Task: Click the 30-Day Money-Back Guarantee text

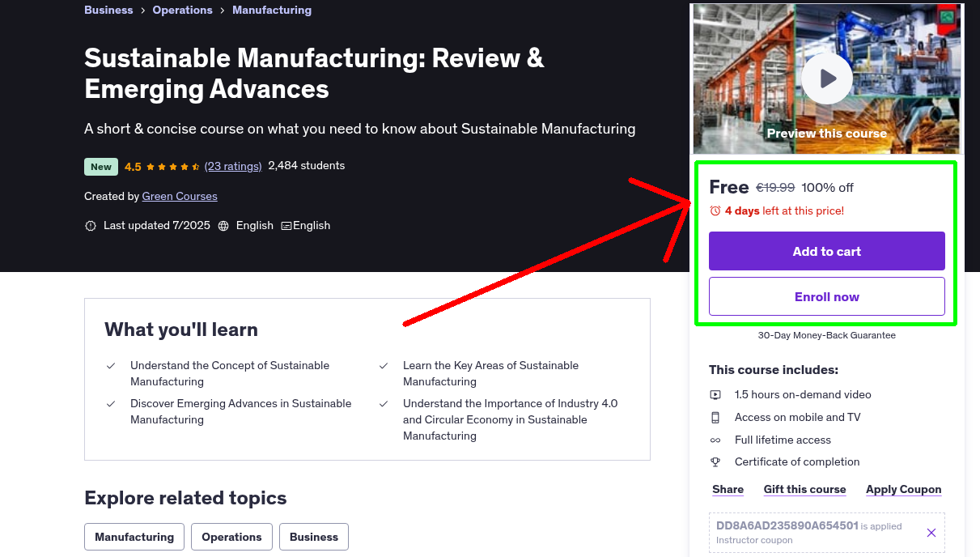Action: coord(827,335)
